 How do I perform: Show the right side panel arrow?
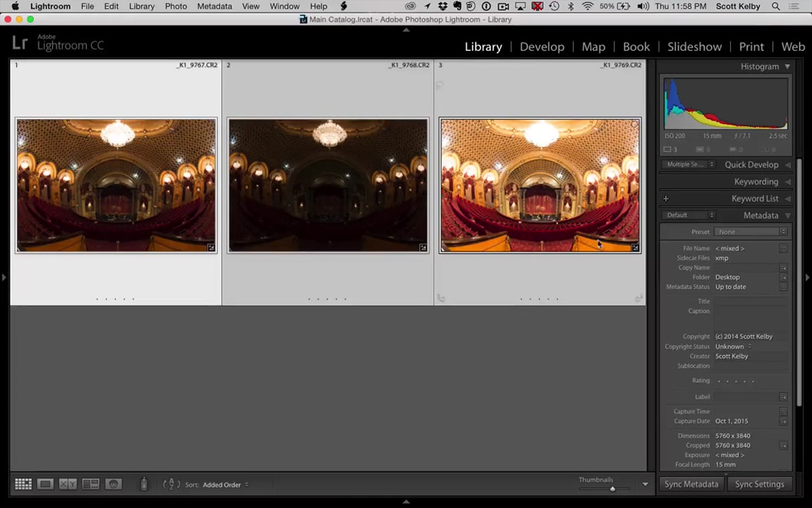807,277
